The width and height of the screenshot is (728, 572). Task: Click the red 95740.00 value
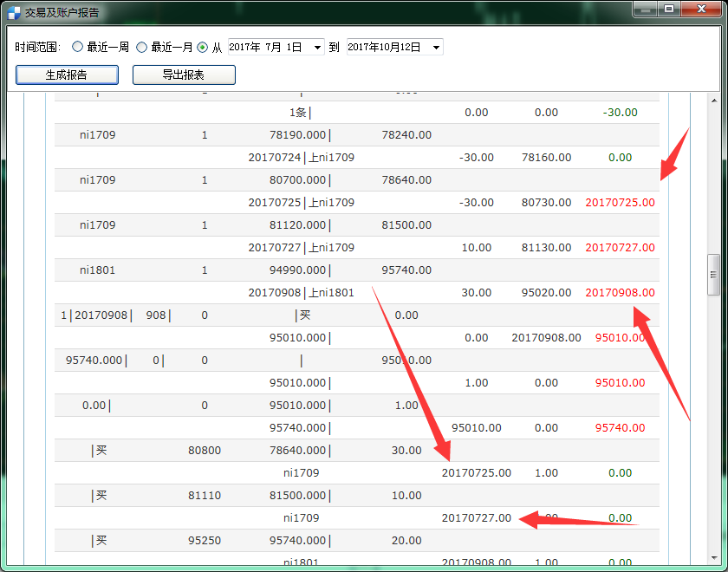point(620,427)
